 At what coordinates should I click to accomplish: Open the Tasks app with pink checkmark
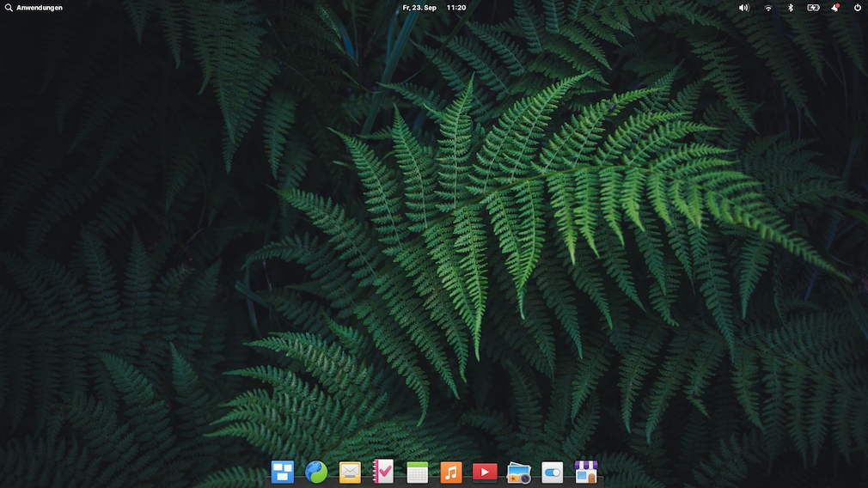pos(383,472)
